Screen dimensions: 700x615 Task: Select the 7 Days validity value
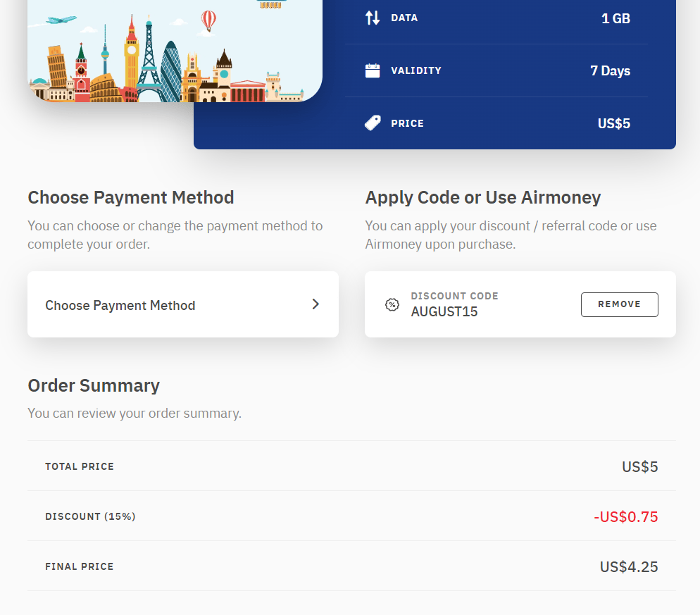[610, 70]
